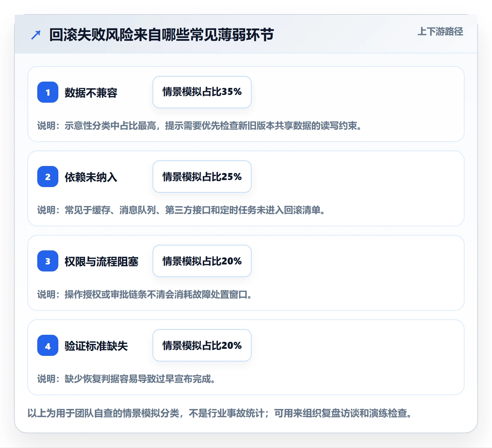The height and width of the screenshot is (448, 492).
Task: Click the number 4 badge
Action: pos(48,345)
